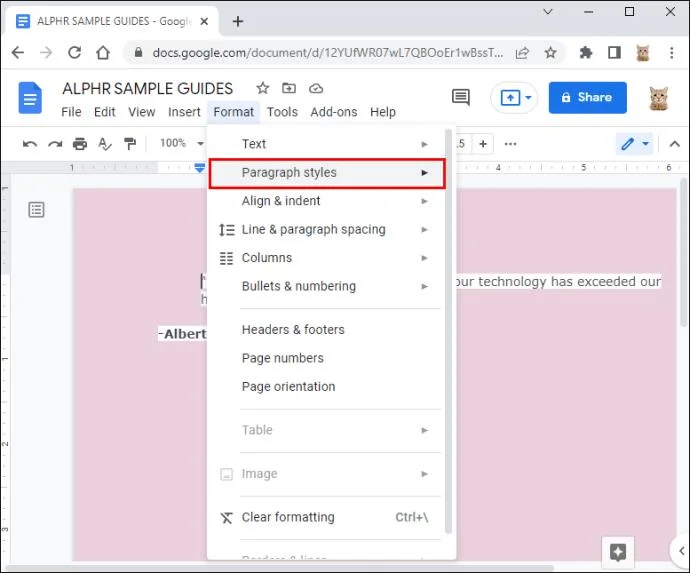Open the Add-ons menu
Viewport: 690px width, 573px height.
pos(334,112)
